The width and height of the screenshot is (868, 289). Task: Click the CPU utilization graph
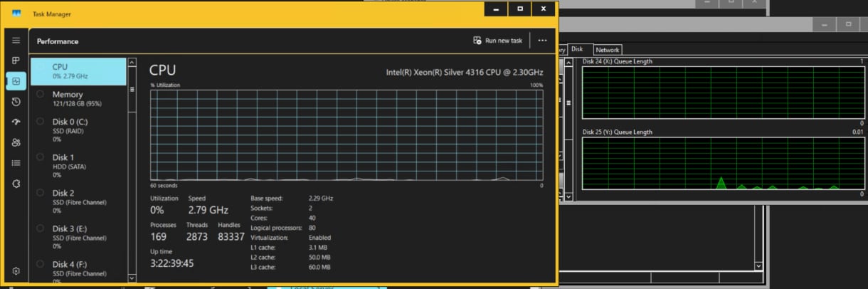click(346, 135)
